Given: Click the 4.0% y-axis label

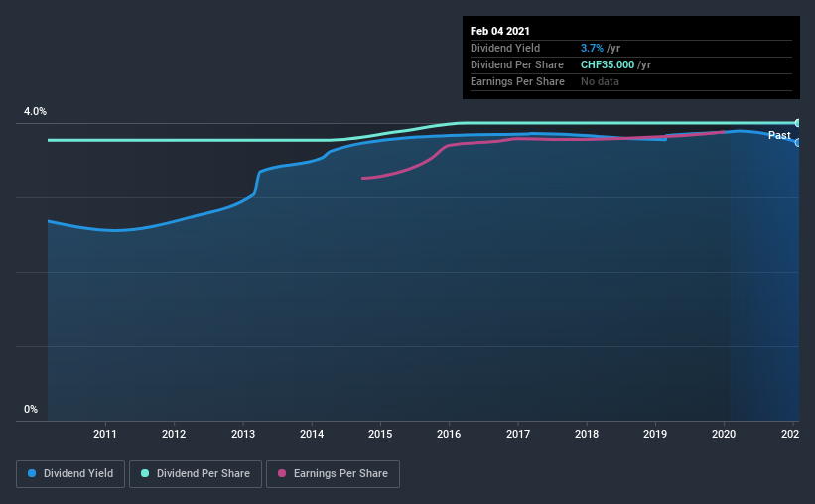Looking at the screenshot, I should pos(35,112).
